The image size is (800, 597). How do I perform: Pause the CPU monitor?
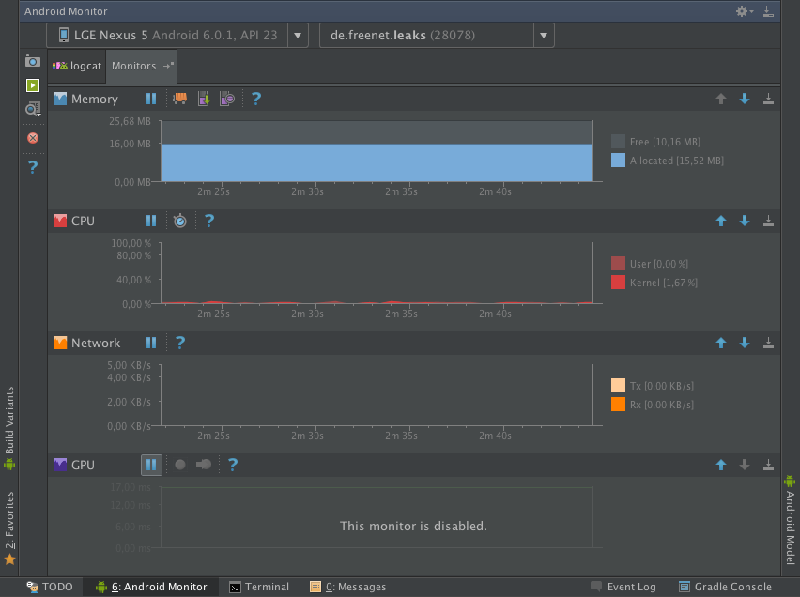[151, 220]
